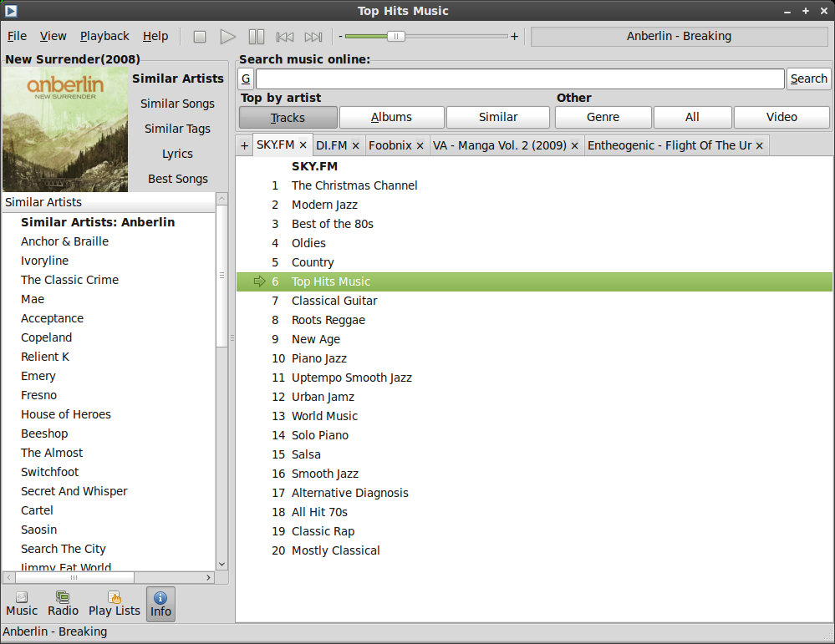Click the search music online field
This screenshot has height=644, width=835.
tap(520, 79)
